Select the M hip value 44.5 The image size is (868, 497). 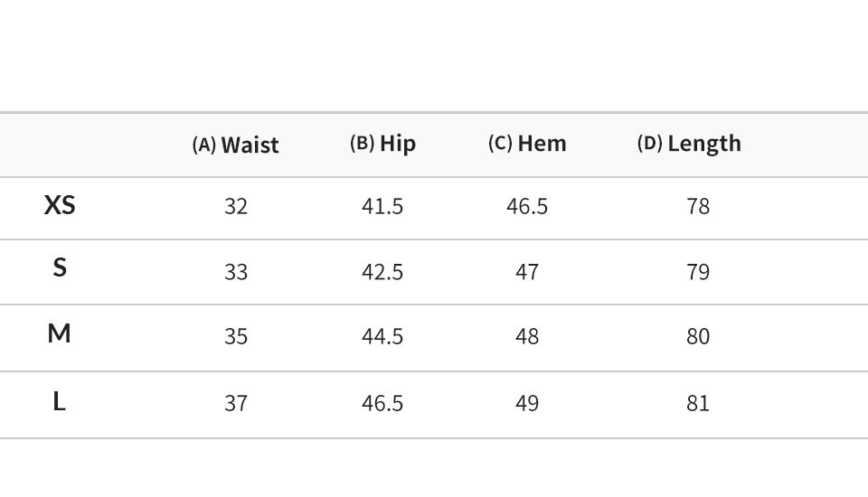(x=382, y=336)
